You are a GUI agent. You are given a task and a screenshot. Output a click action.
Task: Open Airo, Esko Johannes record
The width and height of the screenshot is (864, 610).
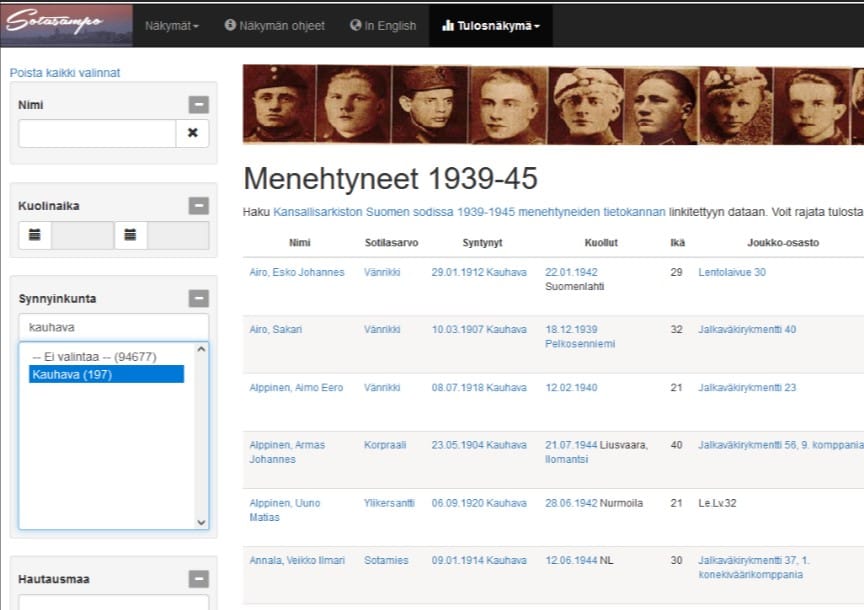(x=296, y=272)
